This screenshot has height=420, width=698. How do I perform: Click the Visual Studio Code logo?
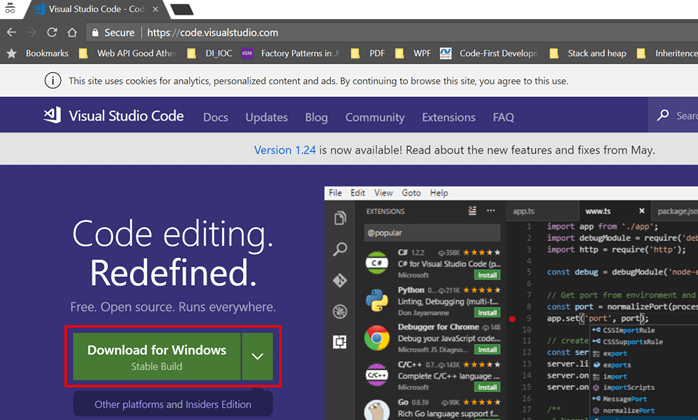113,116
